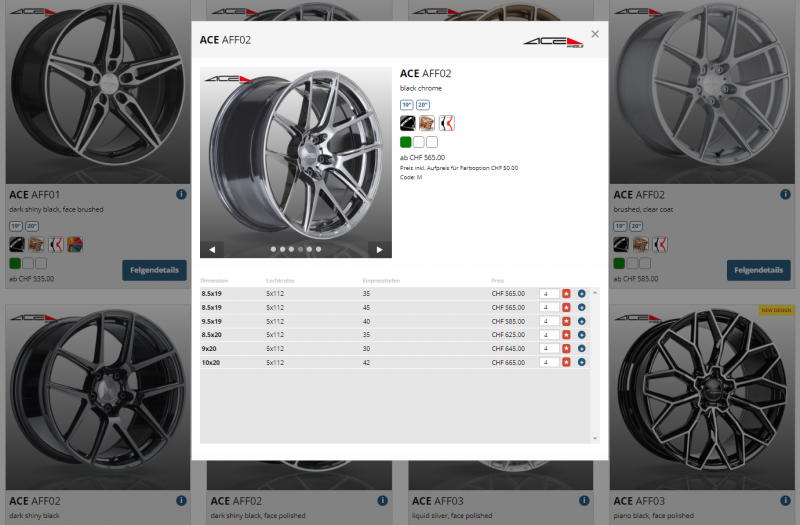
Task: Add the 8.5x20 CHF 625.00 row via plus
Action: (x=582, y=335)
